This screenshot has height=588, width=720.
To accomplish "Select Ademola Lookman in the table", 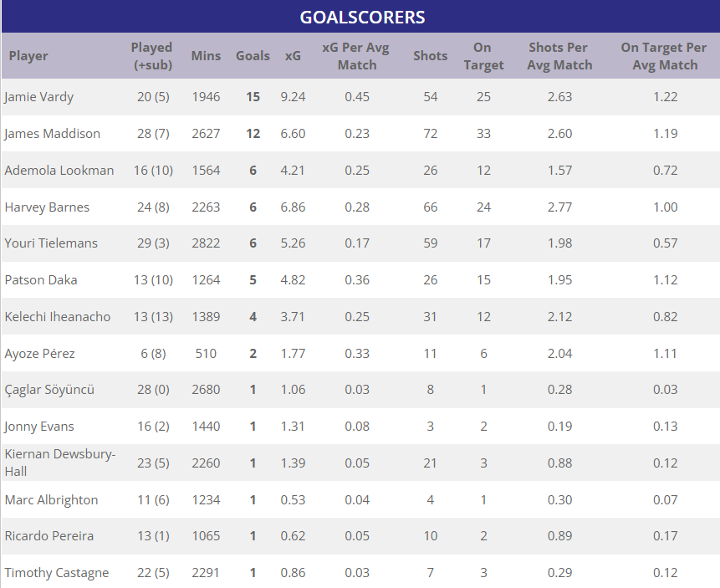I will click(59, 171).
